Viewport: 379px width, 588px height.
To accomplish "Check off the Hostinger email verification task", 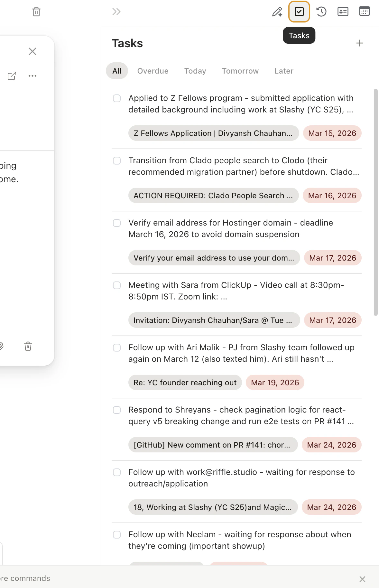I will pos(117,223).
